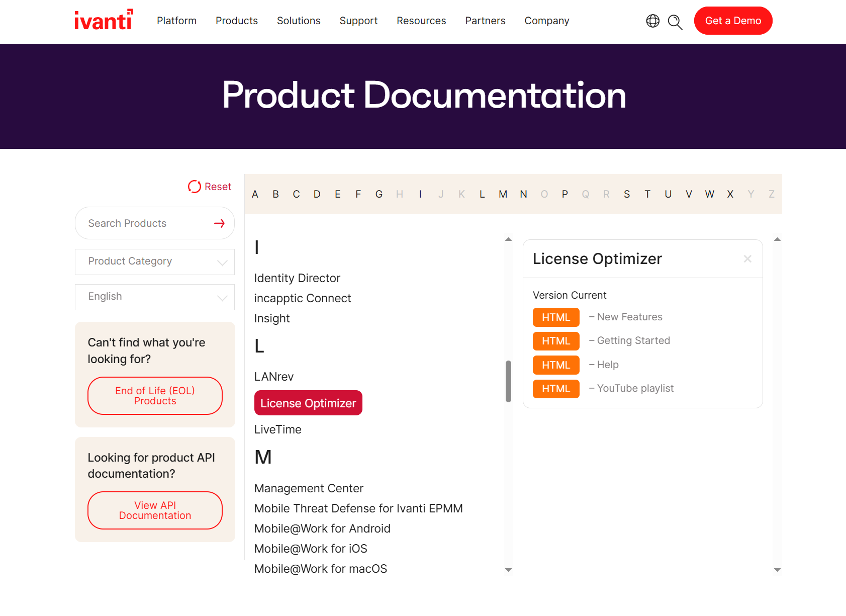846x616 pixels.
Task: Open HTML link for Help
Action: point(556,365)
